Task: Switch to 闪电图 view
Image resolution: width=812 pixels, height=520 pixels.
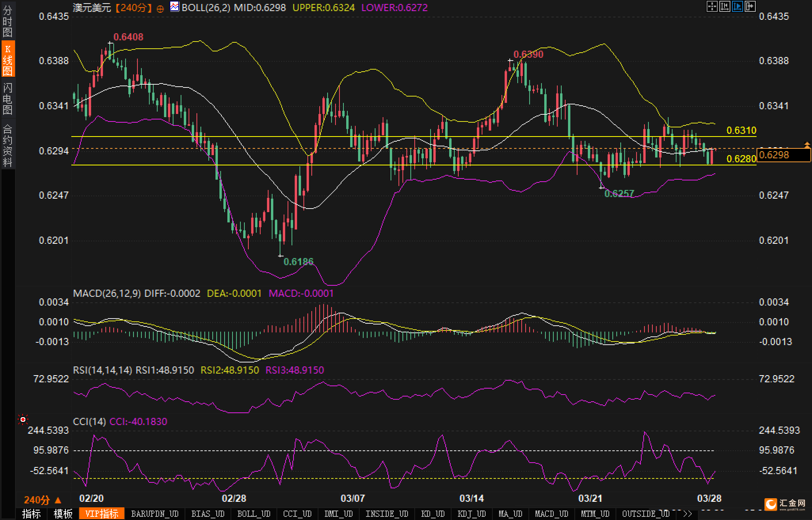Action: pos(8,98)
